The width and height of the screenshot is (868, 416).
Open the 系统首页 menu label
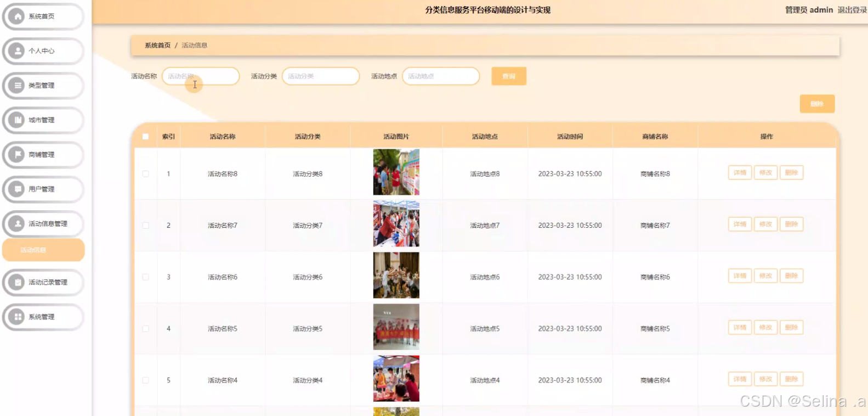tap(41, 16)
